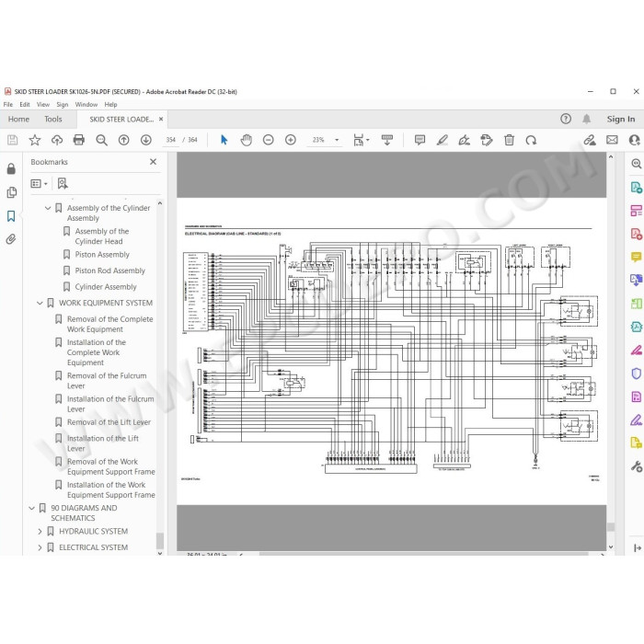
Task: Save the file with the floppy icon
Action: [x=12, y=140]
